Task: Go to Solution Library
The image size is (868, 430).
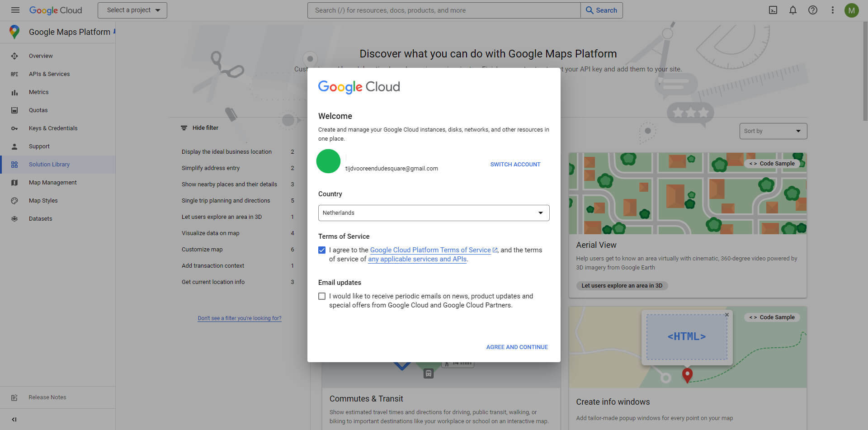Action: [49, 164]
